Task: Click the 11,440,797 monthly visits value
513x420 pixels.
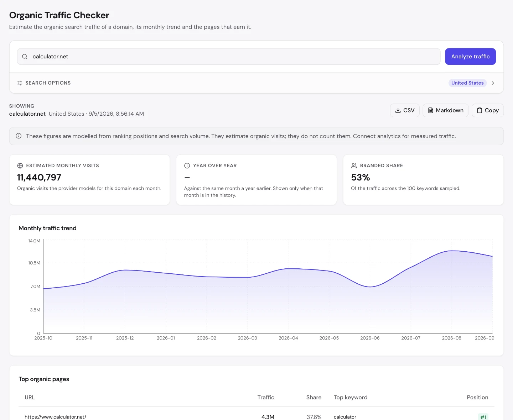Action: pos(39,177)
